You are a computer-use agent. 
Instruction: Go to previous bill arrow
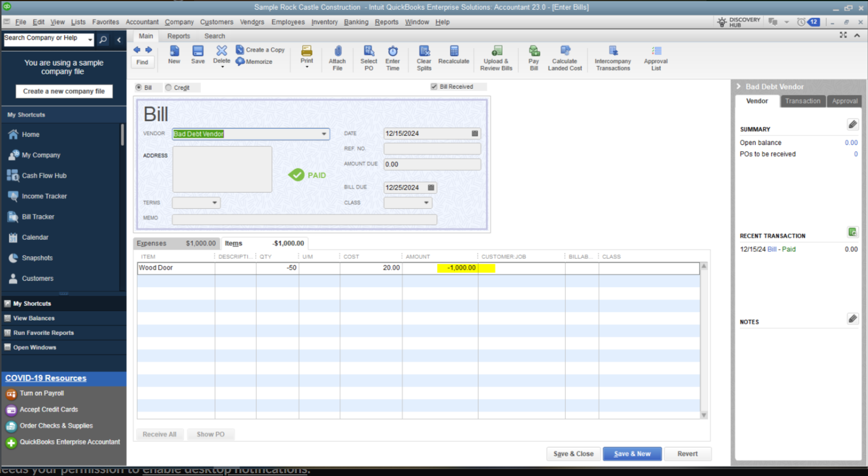(137, 50)
